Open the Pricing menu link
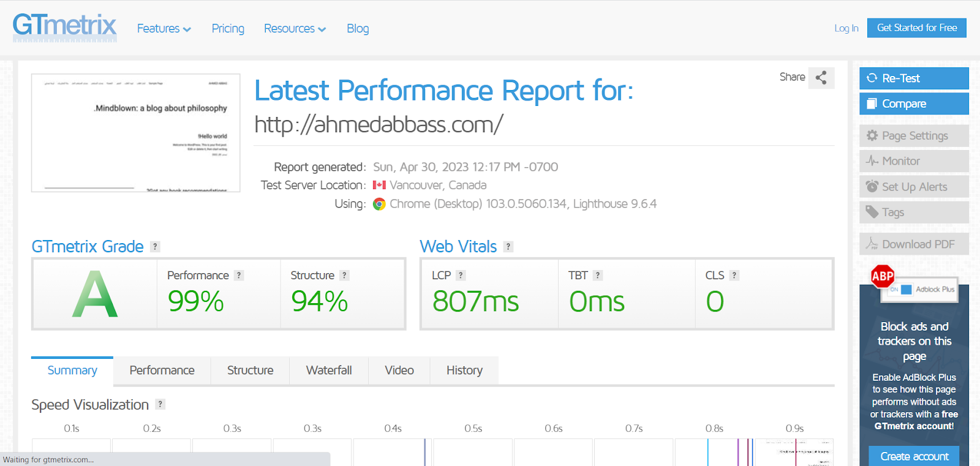980x466 pixels. (x=228, y=29)
